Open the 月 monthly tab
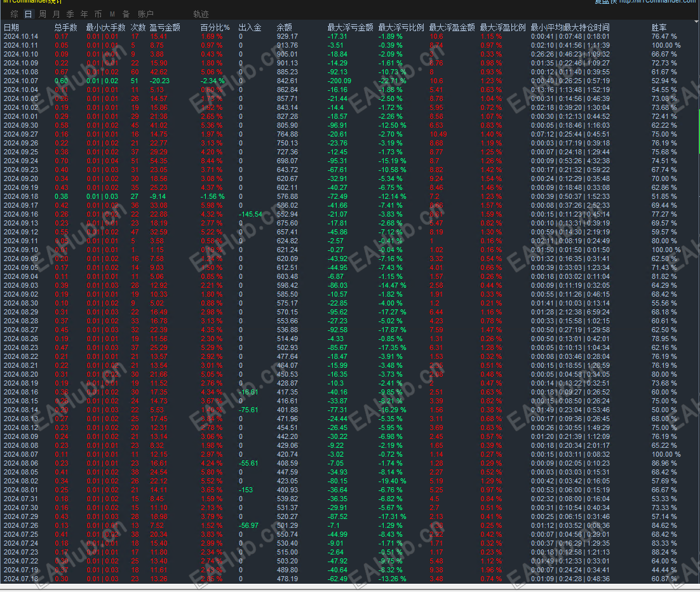700x592 pixels. [57, 14]
